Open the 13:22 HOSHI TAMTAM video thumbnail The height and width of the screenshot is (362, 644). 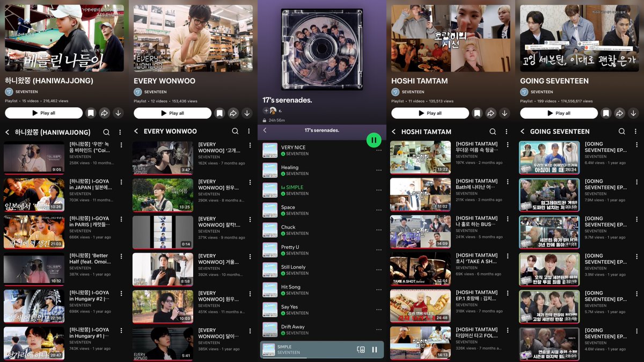(420, 158)
